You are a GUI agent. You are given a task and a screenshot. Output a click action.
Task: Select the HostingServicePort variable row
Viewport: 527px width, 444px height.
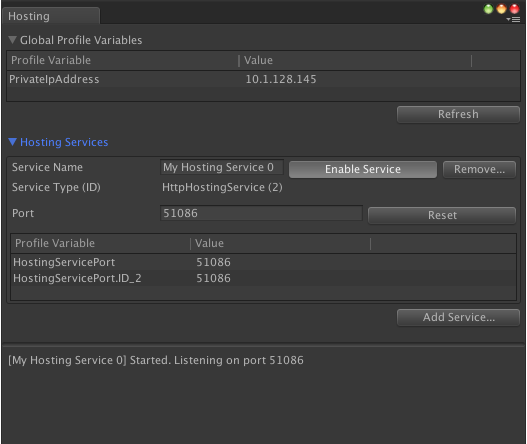264,262
